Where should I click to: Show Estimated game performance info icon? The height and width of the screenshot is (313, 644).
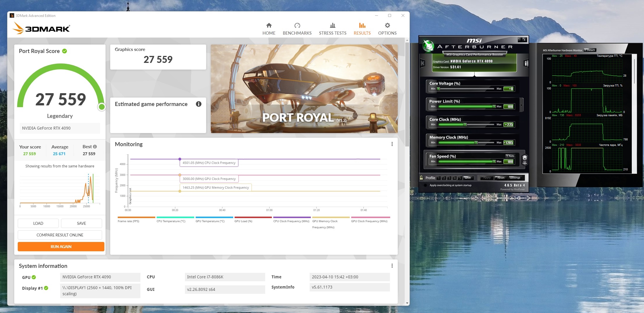(x=199, y=104)
